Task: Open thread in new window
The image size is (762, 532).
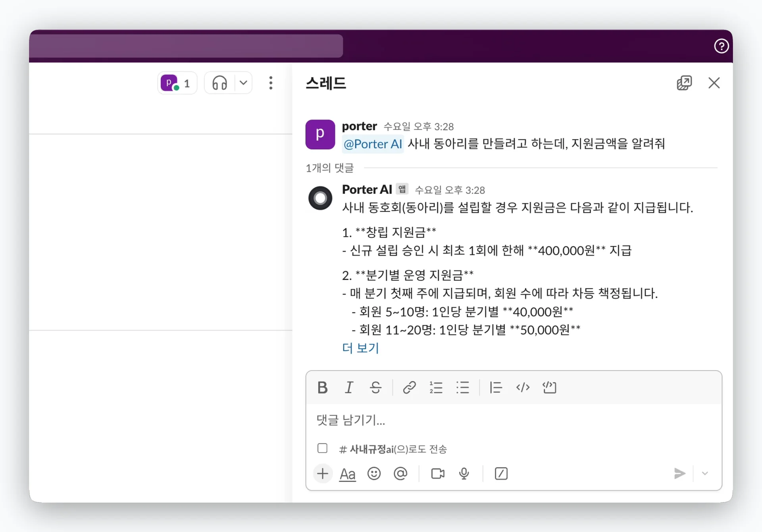Action: pyautogui.click(x=684, y=83)
